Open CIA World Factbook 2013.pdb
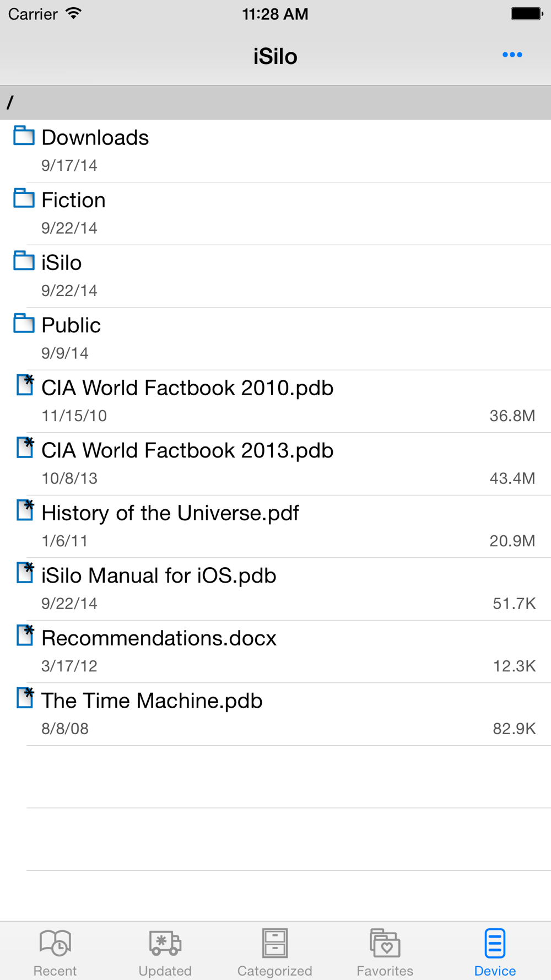 pos(187,451)
